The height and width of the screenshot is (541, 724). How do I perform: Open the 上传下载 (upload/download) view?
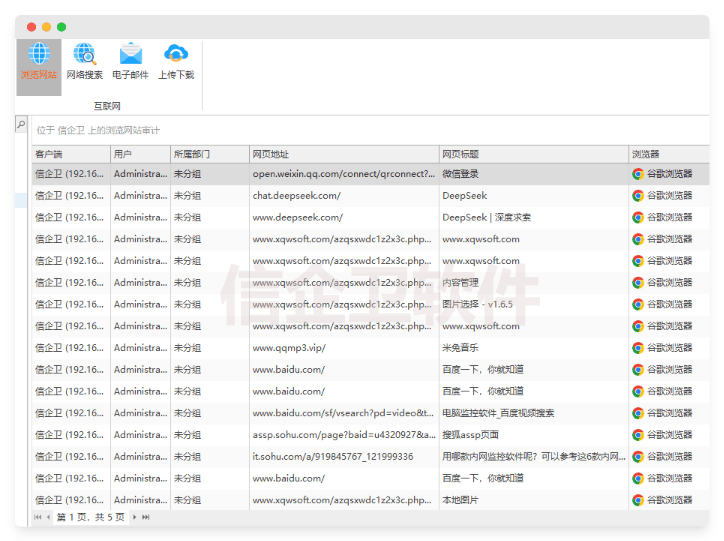176,62
